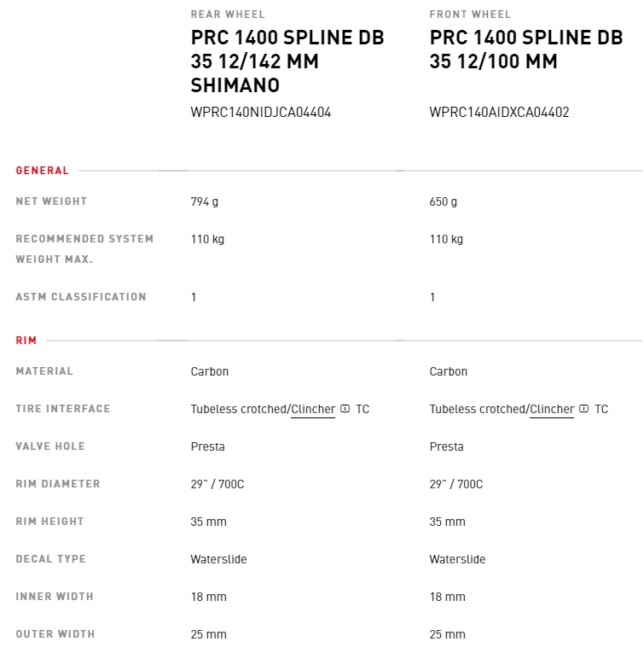Image resolution: width=644 pixels, height=659 pixels.
Task: Click front wheel SKU WPRC140AIDXCA04402
Action: point(499,112)
